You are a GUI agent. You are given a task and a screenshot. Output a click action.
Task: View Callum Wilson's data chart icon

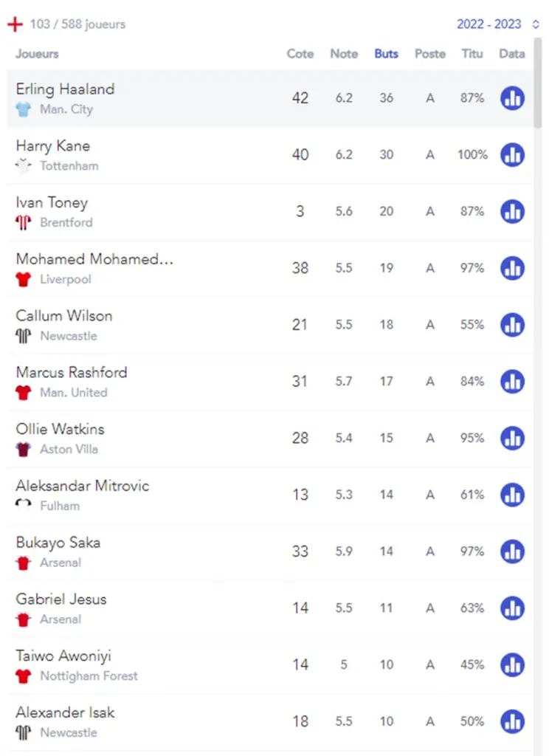pos(512,325)
